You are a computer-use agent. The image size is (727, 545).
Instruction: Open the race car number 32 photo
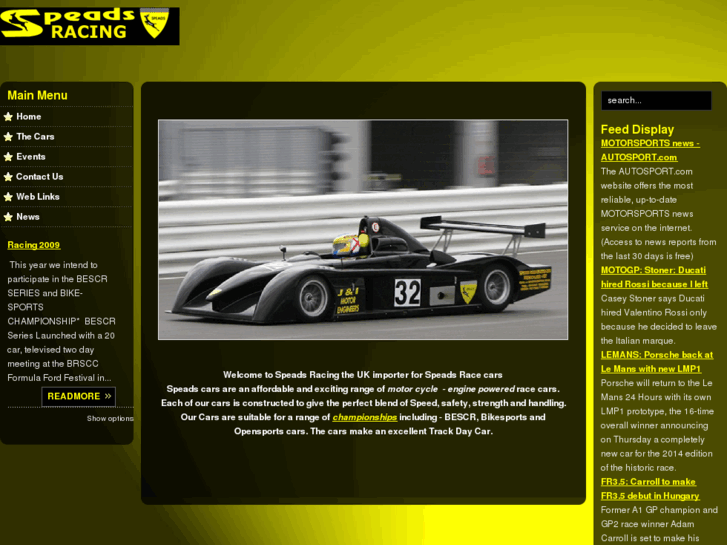pos(363,230)
